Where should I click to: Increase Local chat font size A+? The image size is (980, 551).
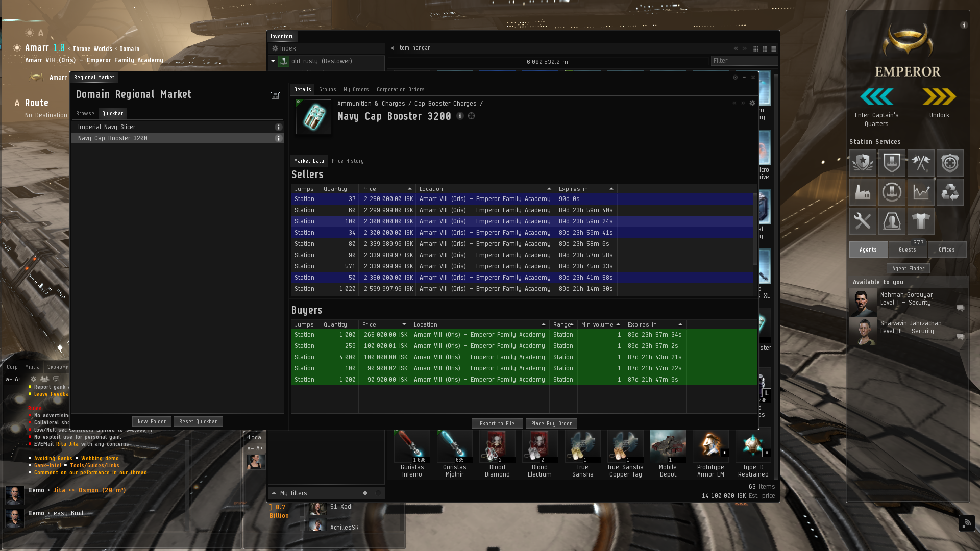(260, 448)
